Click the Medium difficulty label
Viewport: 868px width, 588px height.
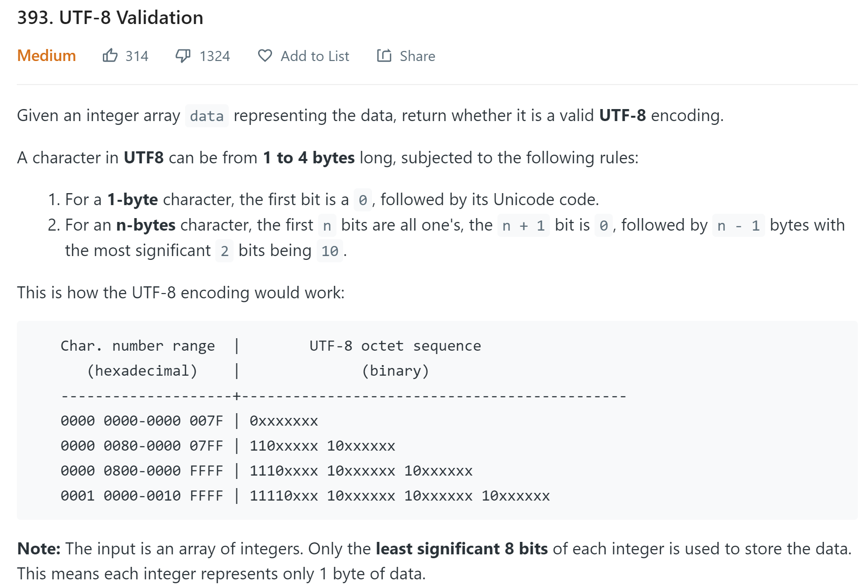47,56
